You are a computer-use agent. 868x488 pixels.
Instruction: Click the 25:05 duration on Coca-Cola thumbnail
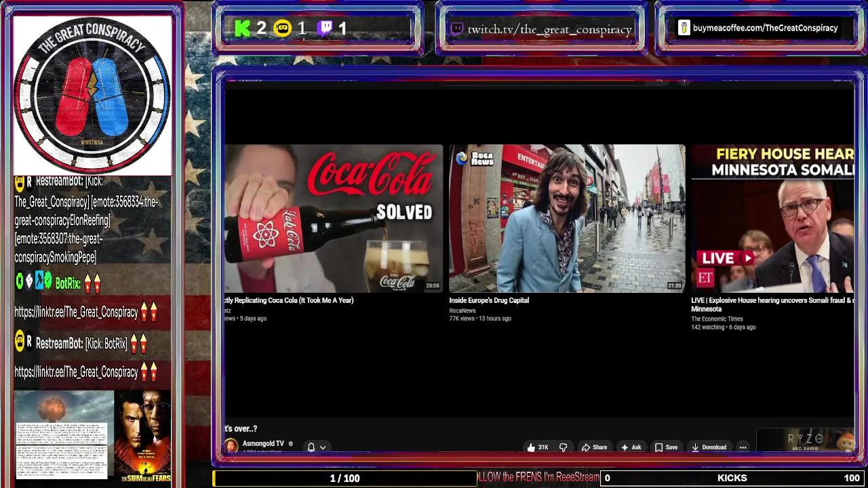tap(433, 286)
